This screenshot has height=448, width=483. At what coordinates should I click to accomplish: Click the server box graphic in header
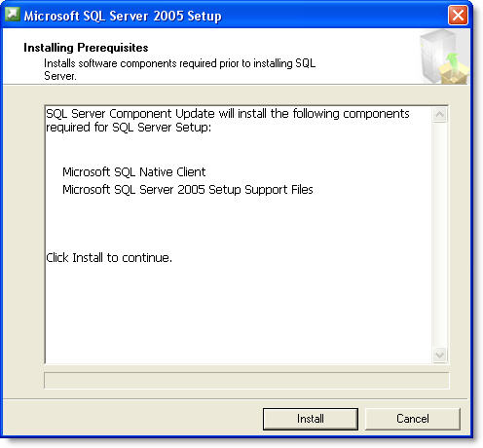coord(444,56)
